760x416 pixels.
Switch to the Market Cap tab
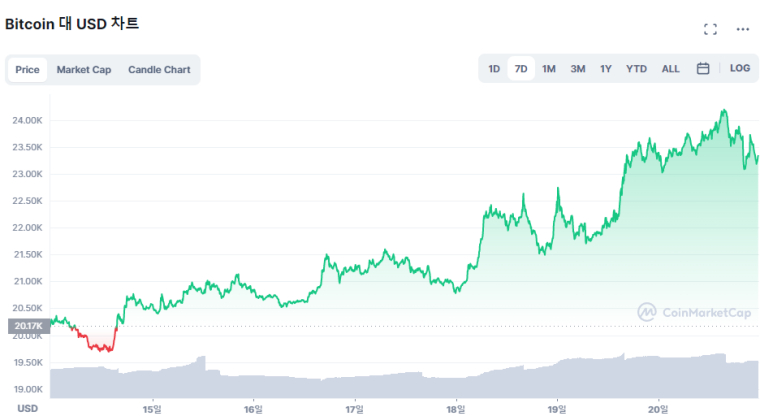[x=84, y=70]
